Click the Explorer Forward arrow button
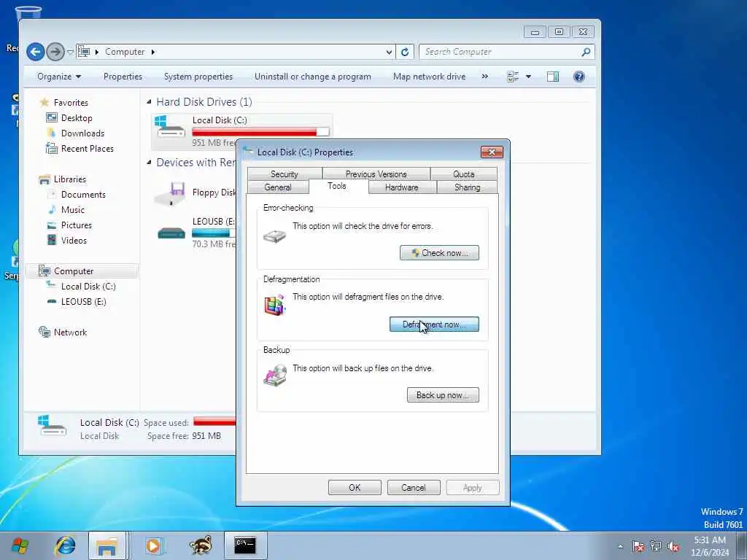This screenshot has height=560, width=747. click(x=55, y=52)
